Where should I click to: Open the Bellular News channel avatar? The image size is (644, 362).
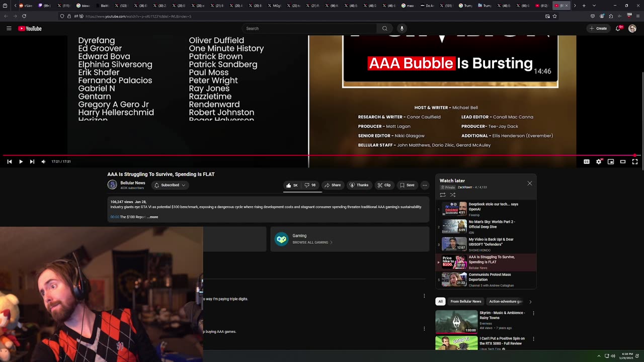(112, 185)
